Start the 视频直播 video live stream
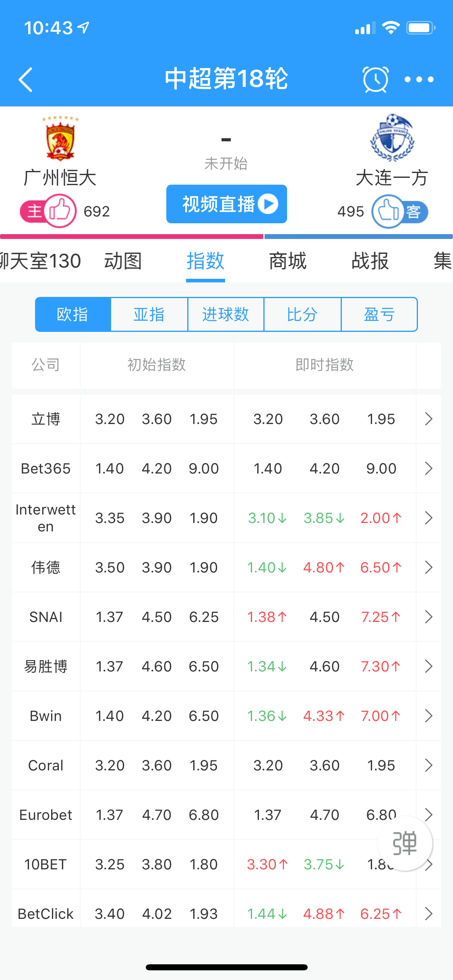Viewport: 453px width, 980px height. pyautogui.click(x=227, y=204)
